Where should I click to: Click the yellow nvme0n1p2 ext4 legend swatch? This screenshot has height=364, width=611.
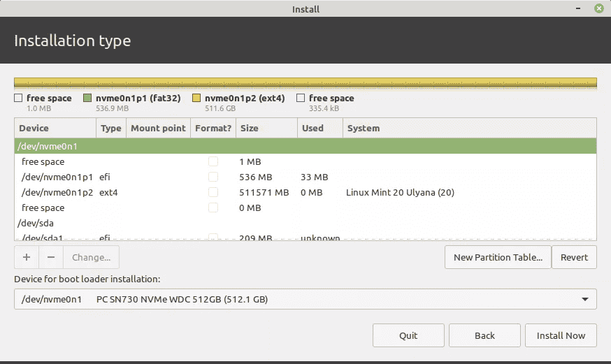196,99
